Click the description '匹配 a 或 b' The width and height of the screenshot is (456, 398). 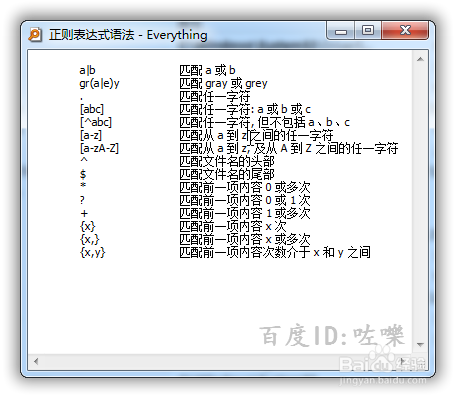(207, 70)
